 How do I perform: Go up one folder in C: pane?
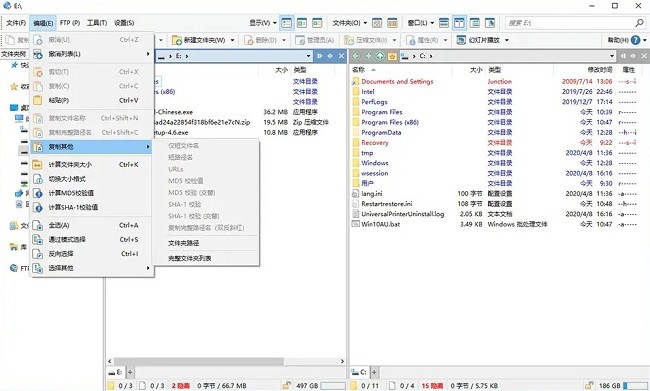tap(380, 56)
